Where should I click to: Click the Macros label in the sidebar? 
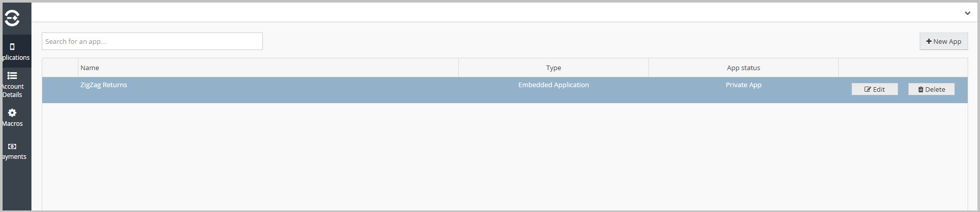(x=12, y=124)
